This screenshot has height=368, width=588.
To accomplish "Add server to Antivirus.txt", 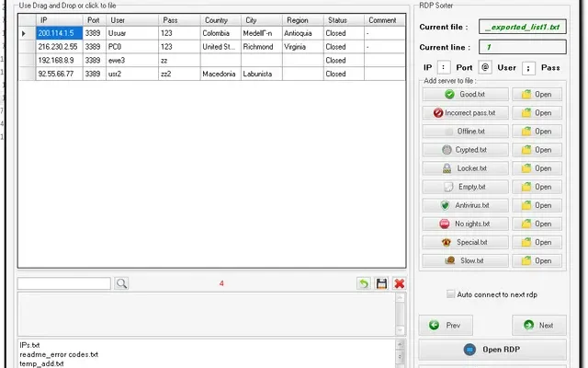I will [464, 205].
